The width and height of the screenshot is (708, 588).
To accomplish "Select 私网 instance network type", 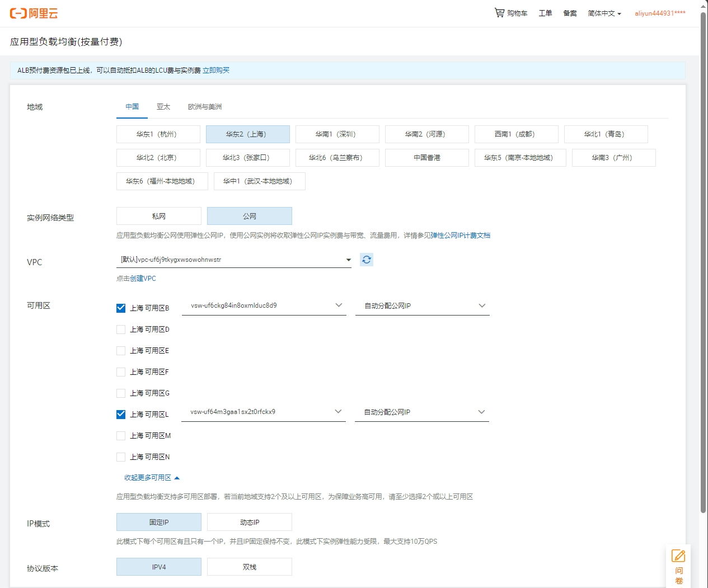I will [x=159, y=217].
